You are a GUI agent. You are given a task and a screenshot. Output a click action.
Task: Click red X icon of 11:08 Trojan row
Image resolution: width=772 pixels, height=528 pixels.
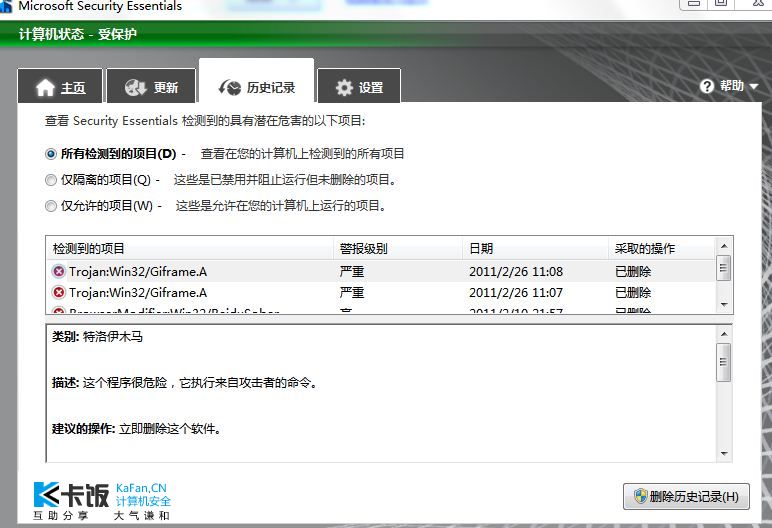pyautogui.click(x=59, y=271)
